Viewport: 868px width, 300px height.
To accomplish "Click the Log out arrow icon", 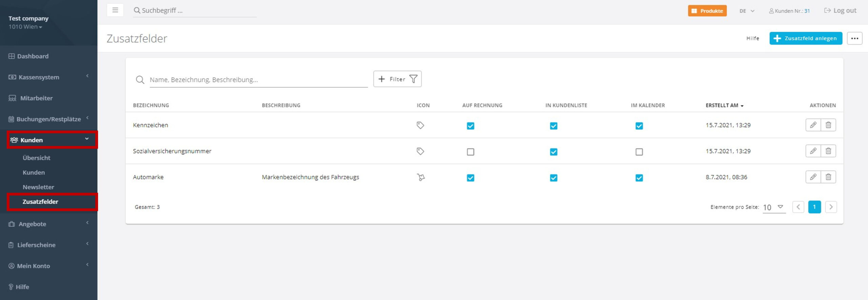I will pyautogui.click(x=827, y=11).
